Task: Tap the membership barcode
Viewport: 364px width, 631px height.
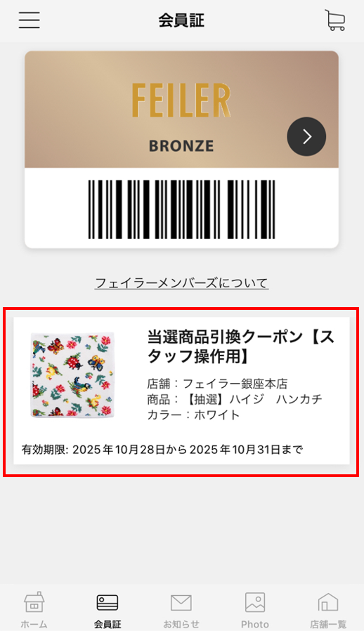Action: (x=181, y=209)
